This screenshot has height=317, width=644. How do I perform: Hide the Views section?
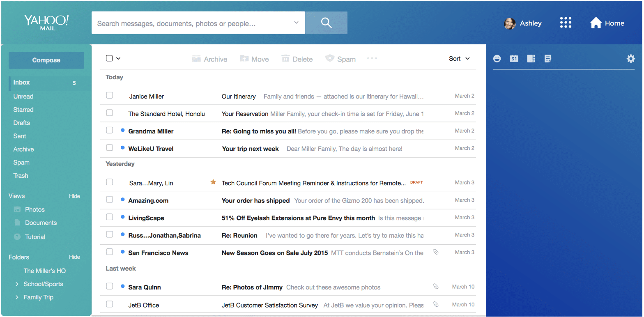pyautogui.click(x=74, y=196)
